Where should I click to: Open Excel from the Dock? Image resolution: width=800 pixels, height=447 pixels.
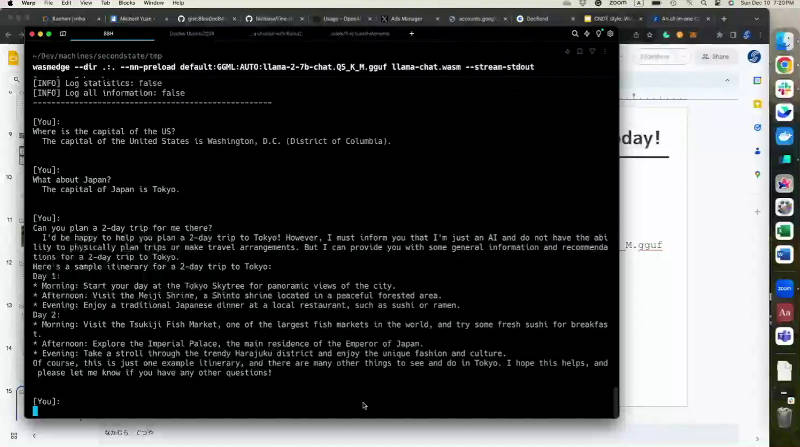pos(785,231)
